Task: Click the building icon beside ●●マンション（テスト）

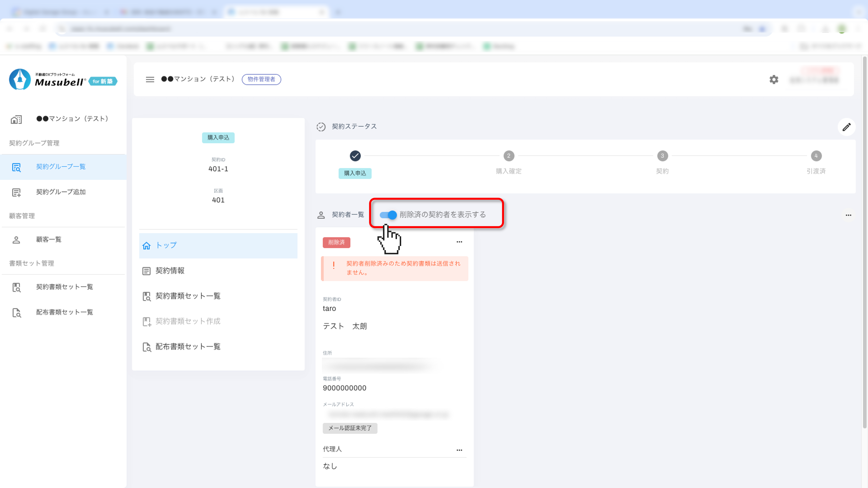Action: [16, 119]
